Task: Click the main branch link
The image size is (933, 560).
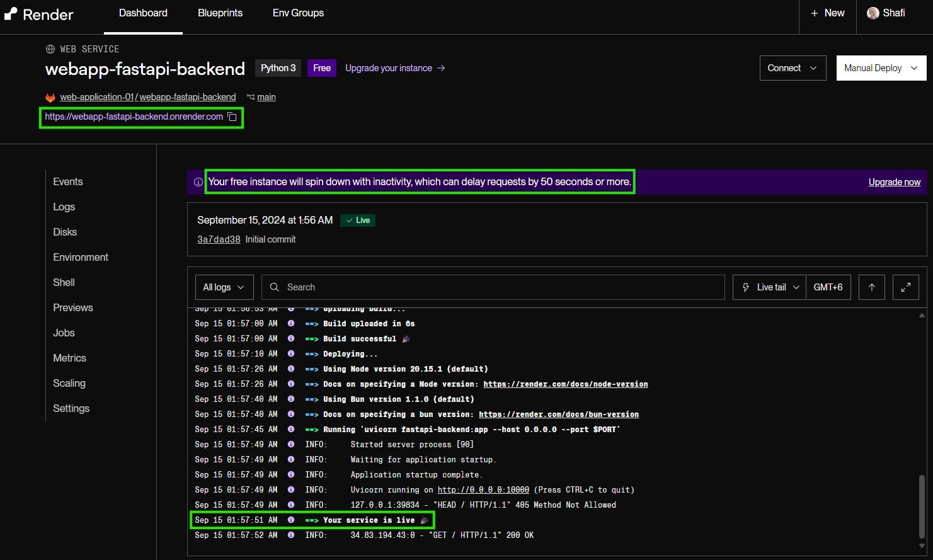Action: click(266, 97)
